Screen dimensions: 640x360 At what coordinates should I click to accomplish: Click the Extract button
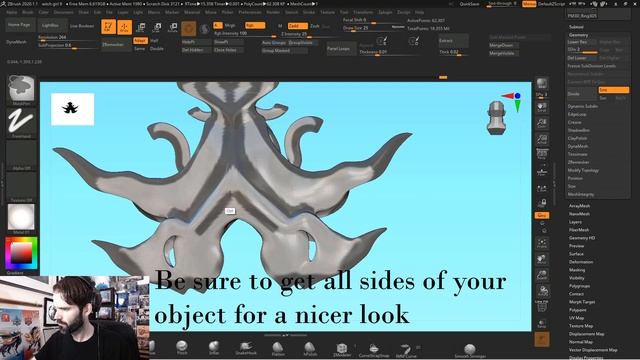click(453, 41)
